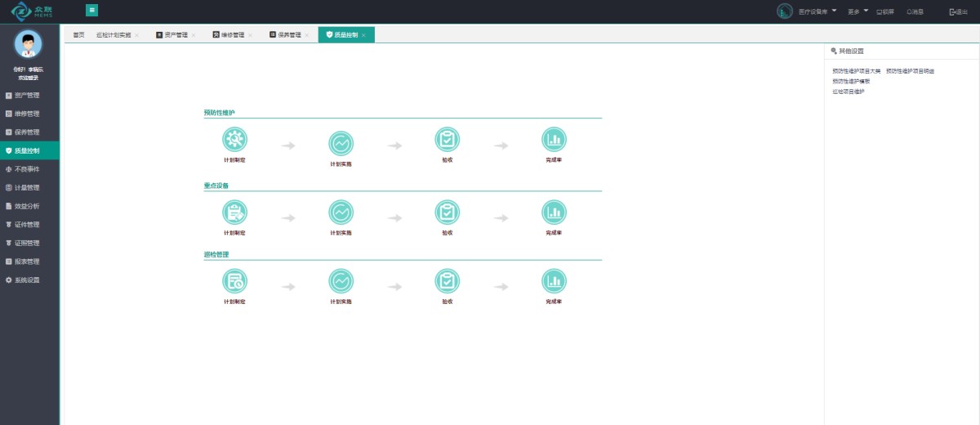Open 验收 icon under 巡检管理

coord(448,281)
